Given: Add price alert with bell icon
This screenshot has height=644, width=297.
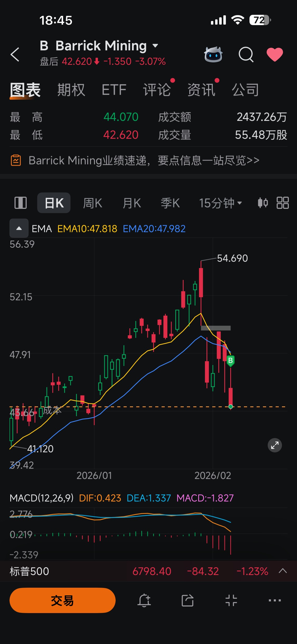Looking at the screenshot, I should [x=144, y=600].
